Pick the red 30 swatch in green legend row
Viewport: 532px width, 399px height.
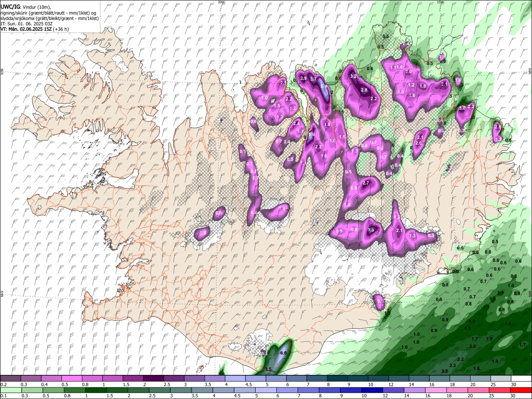[521, 390]
